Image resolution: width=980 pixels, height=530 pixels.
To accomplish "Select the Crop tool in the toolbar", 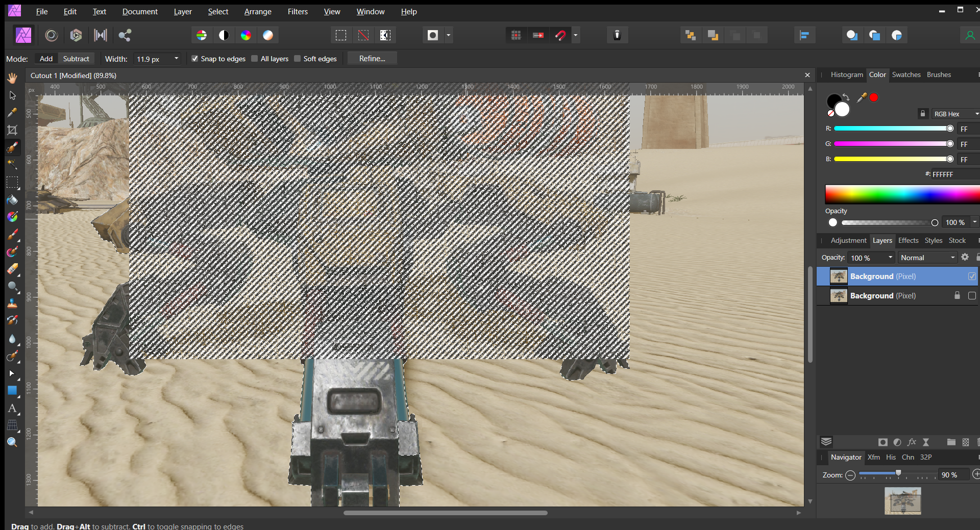I will click(12, 130).
